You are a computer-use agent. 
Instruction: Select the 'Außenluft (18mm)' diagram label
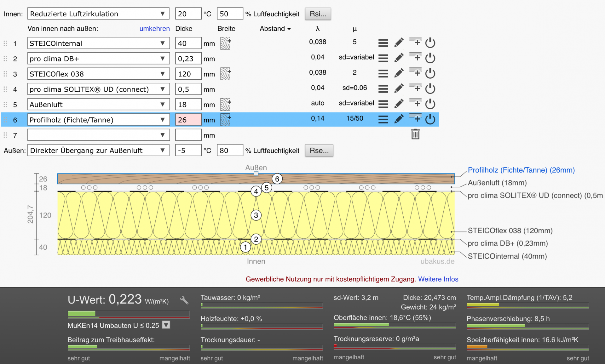tap(497, 183)
